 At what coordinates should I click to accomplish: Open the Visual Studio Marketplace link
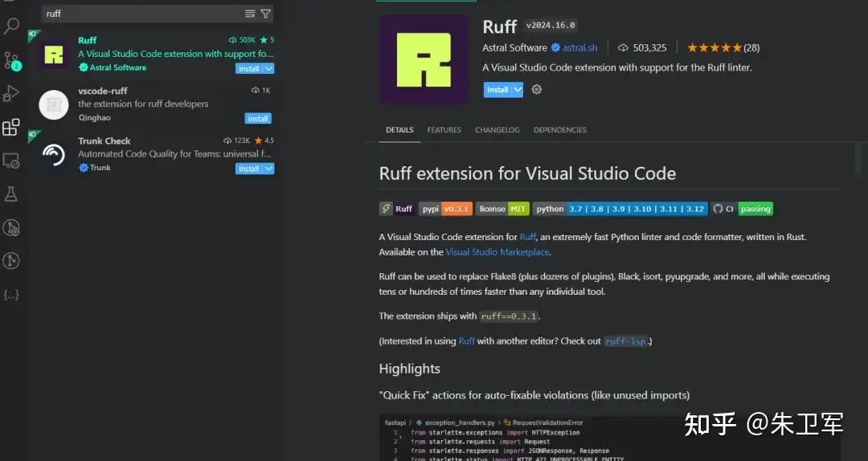pos(497,252)
